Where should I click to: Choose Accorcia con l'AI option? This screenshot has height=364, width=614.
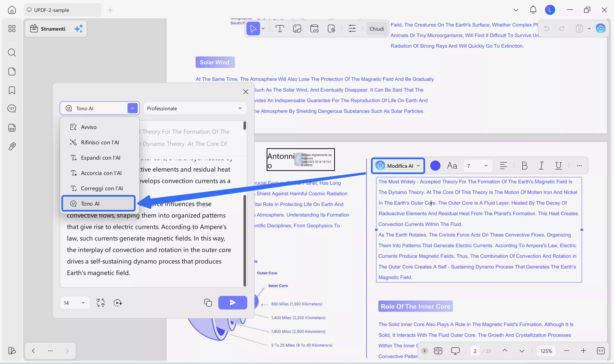point(101,173)
